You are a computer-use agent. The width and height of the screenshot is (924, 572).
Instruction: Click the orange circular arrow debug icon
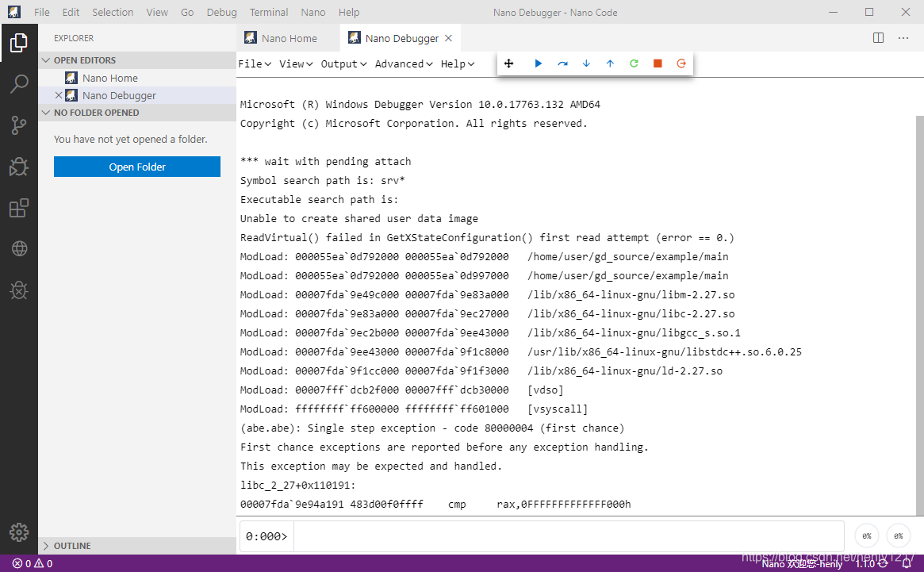pyautogui.click(x=681, y=63)
